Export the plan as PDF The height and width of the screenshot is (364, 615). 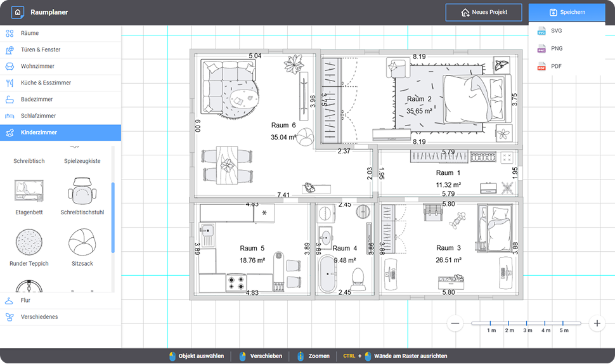click(555, 66)
